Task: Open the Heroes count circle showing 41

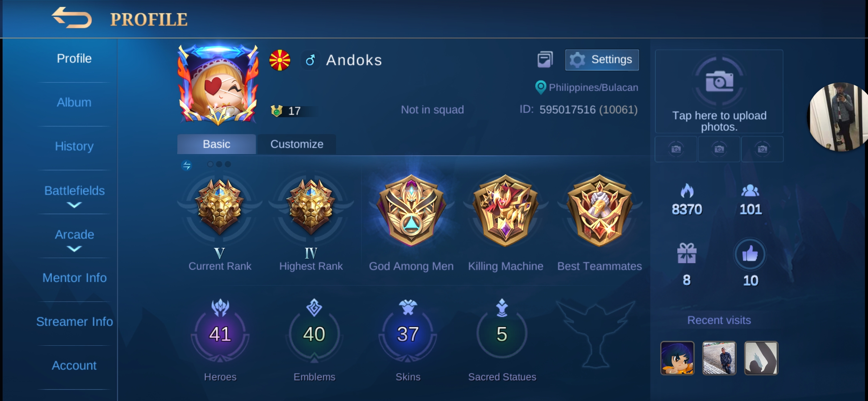Action: coord(220,334)
